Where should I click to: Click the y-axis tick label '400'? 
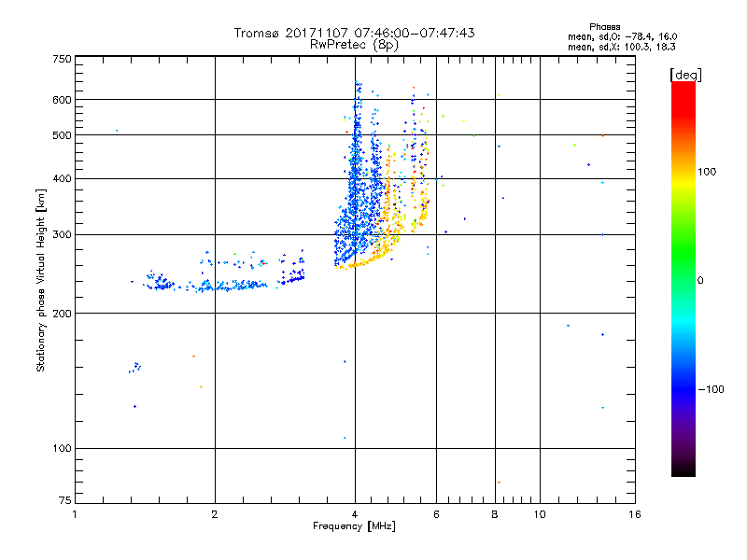pyautogui.click(x=63, y=179)
